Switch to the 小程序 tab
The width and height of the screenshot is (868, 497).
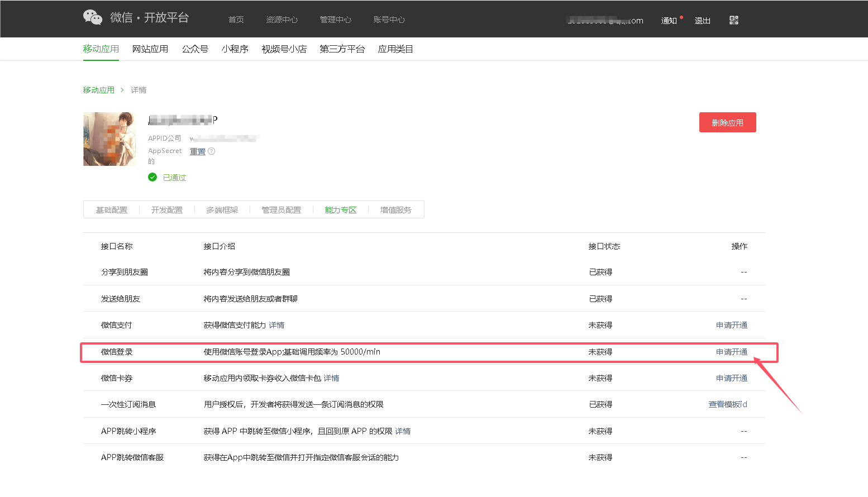click(x=235, y=49)
